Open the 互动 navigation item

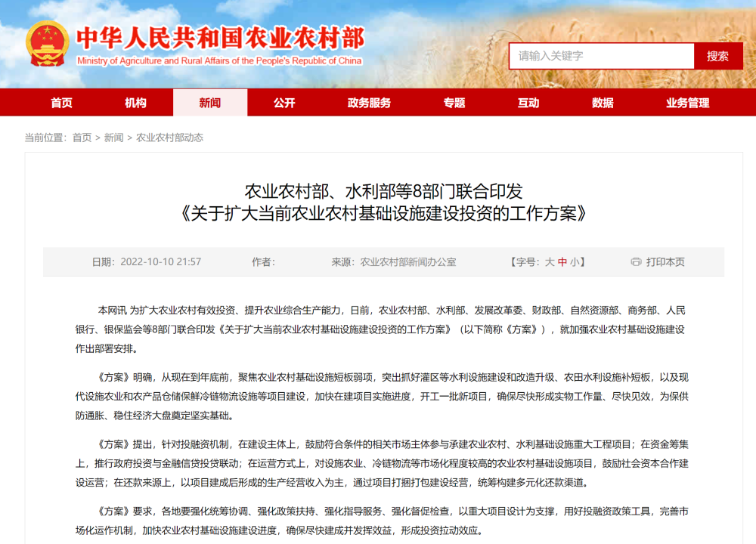tap(528, 103)
